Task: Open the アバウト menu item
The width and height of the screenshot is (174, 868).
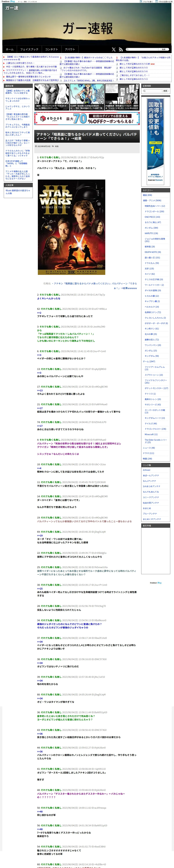Action: click(70, 49)
